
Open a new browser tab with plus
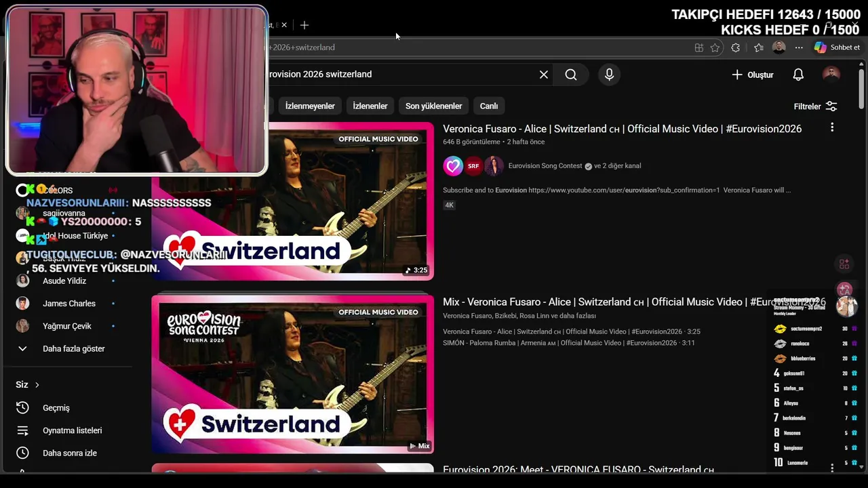(x=304, y=25)
